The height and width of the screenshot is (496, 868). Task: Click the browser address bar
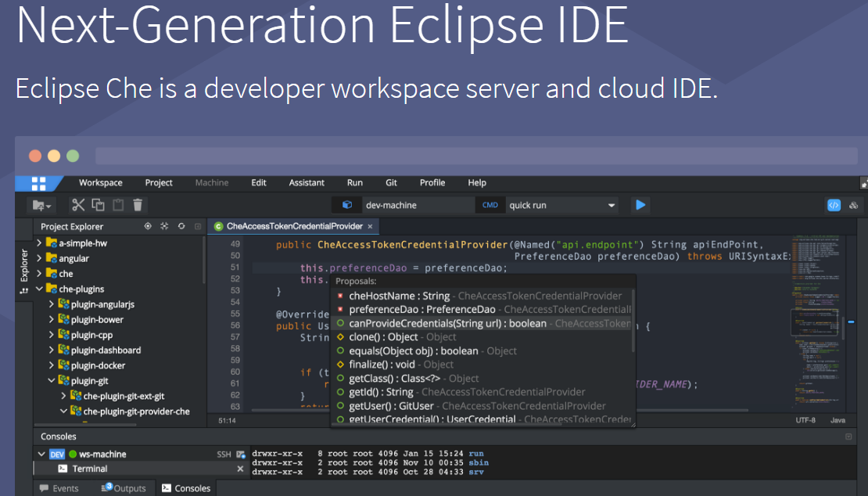coord(477,156)
